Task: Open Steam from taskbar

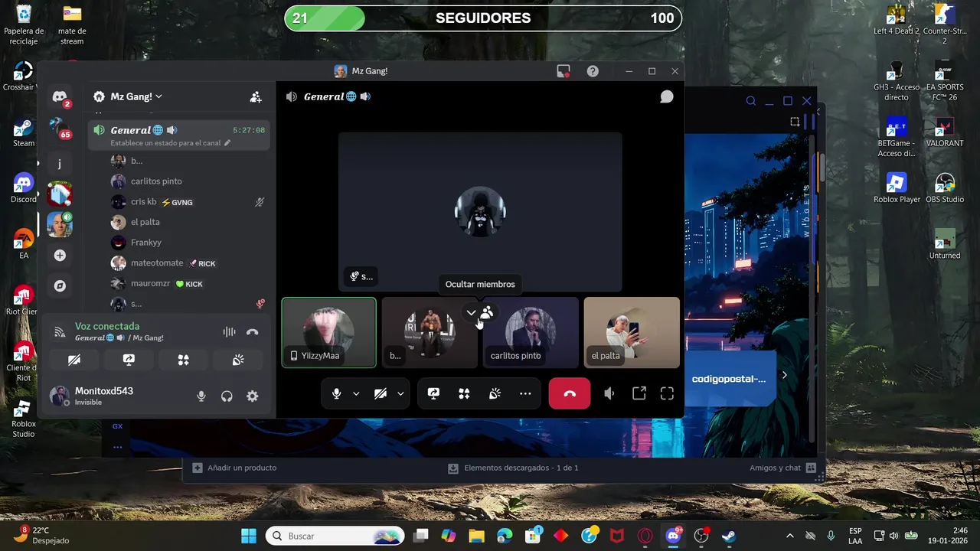Action: tap(729, 536)
